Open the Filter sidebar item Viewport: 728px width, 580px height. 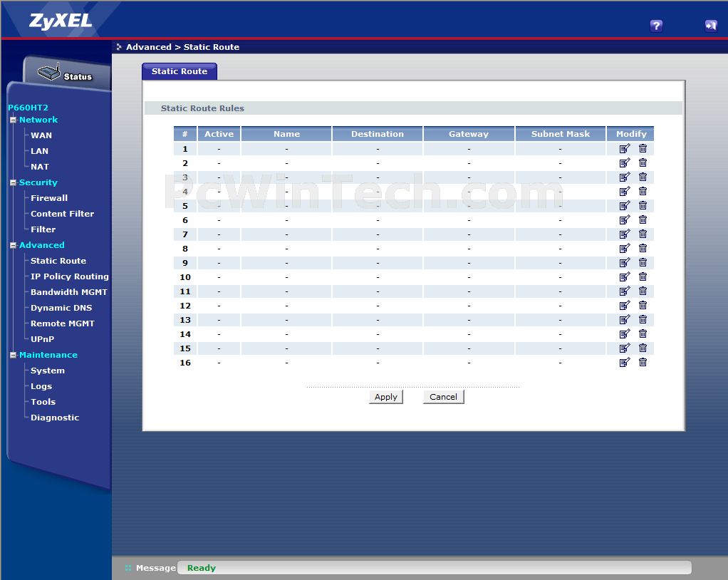click(x=43, y=229)
